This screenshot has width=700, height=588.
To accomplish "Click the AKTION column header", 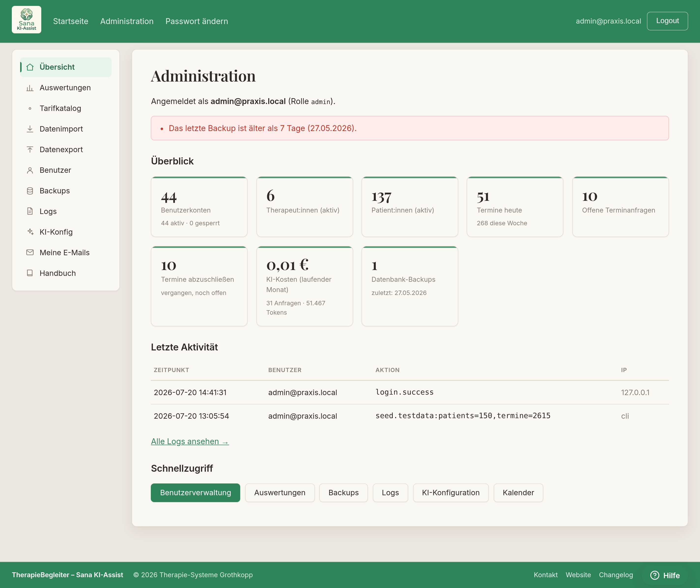I will tap(387, 370).
